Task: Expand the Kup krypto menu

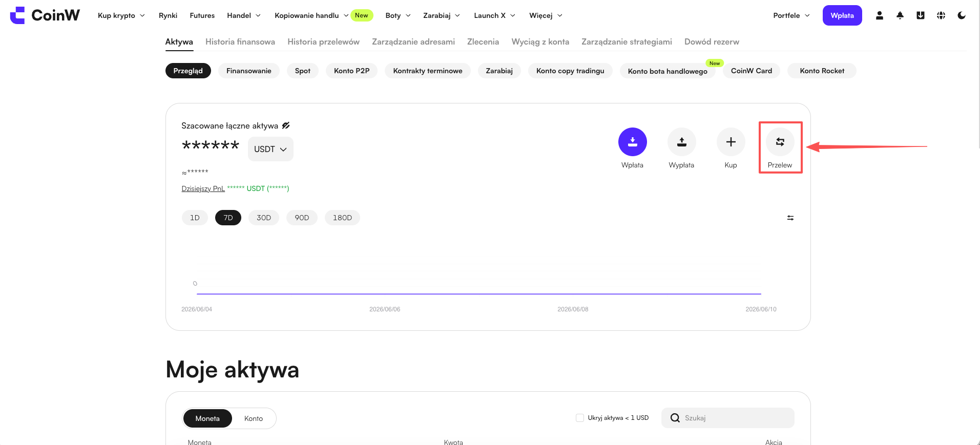Action: [121, 15]
